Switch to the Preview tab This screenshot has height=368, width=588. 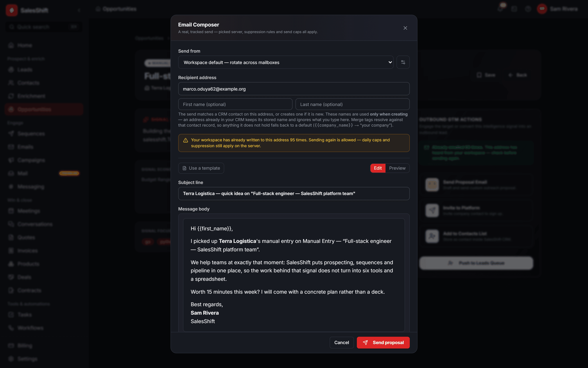tap(397, 168)
